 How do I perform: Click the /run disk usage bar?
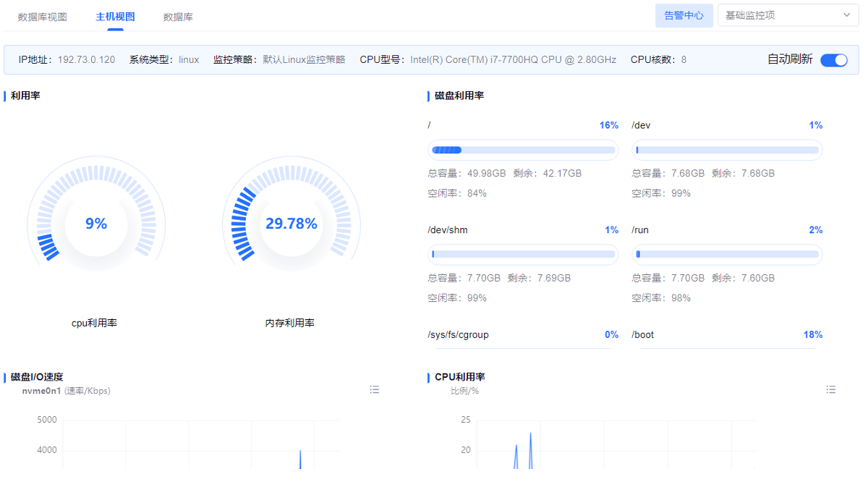pos(727,255)
